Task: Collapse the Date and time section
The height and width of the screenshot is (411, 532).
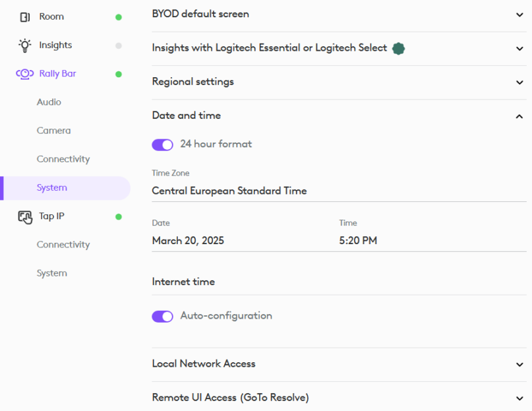Action: tap(518, 114)
